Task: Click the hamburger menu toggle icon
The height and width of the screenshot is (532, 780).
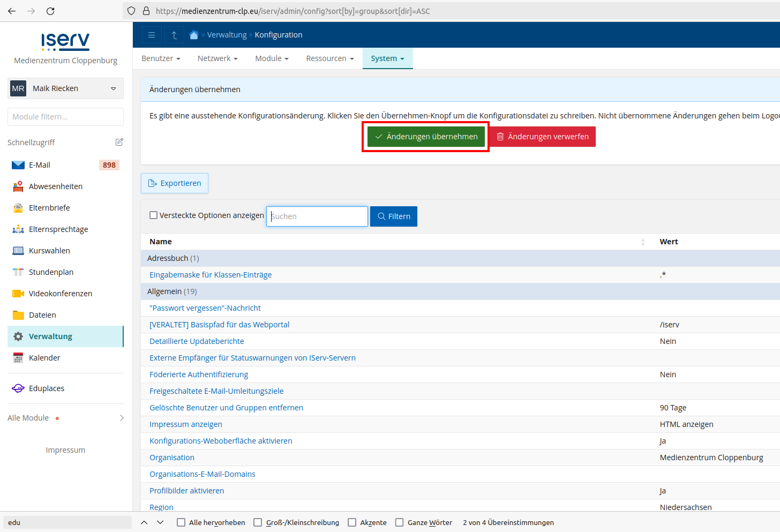Action: (x=152, y=35)
